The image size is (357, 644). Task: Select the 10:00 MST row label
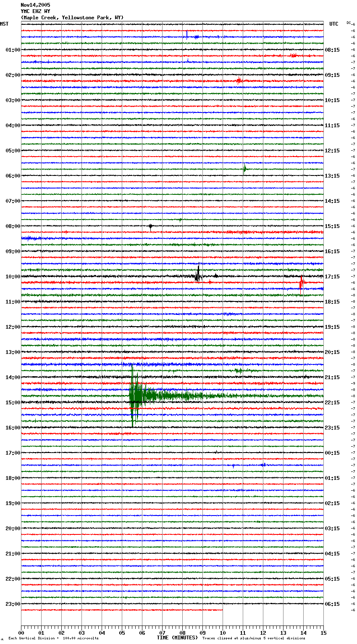[x=13, y=277]
